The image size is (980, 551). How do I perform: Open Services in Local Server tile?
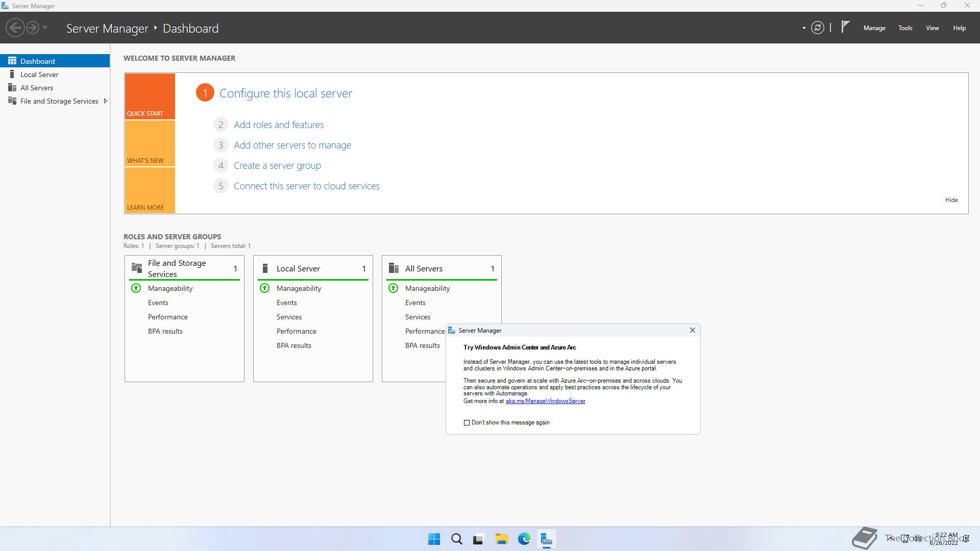click(289, 317)
